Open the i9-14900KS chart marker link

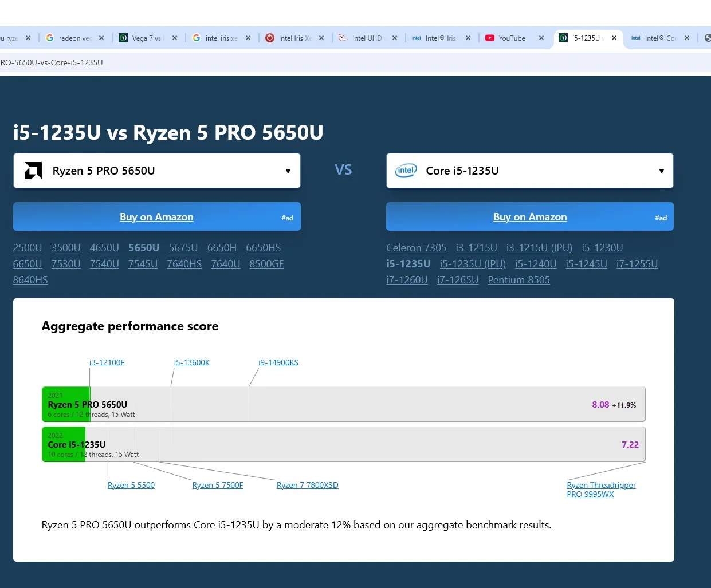pyautogui.click(x=278, y=362)
